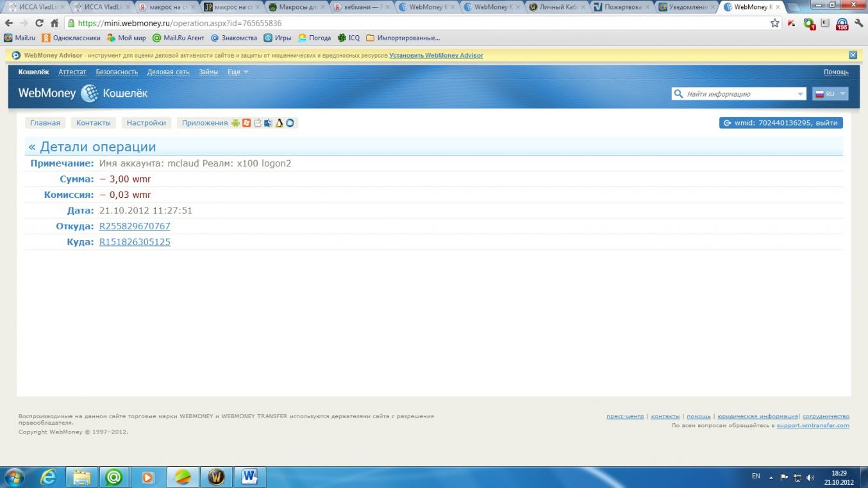868x488 pixels.
Task: Open the Настройки tab
Action: [x=146, y=123]
